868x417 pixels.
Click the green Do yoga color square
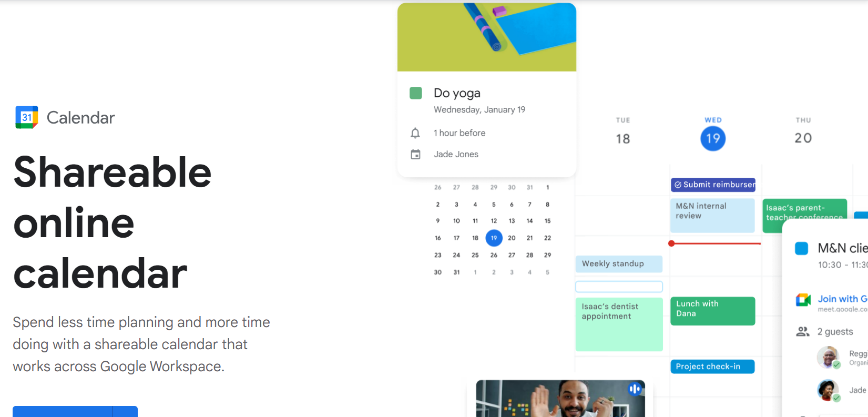(416, 93)
